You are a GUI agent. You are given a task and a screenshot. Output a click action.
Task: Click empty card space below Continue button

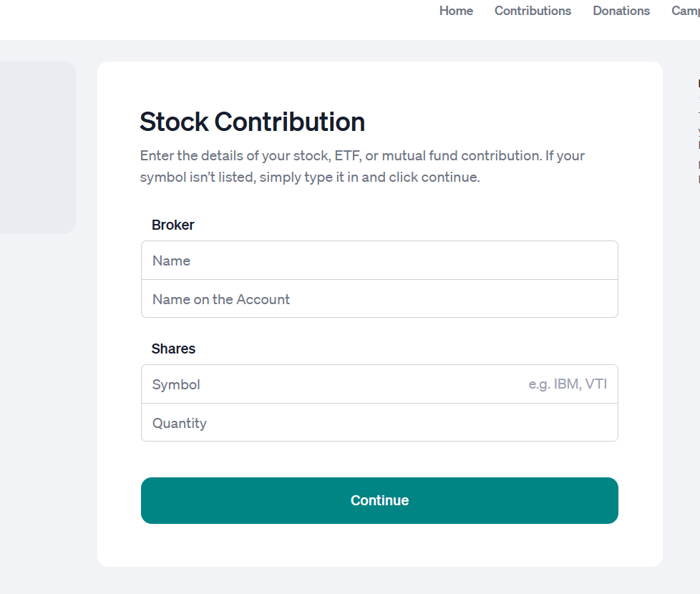pyautogui.click(x=379, y=545)
